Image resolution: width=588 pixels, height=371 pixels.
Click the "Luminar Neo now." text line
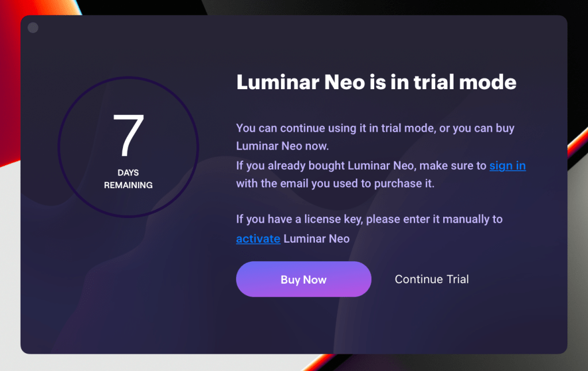tap(282, 146)
